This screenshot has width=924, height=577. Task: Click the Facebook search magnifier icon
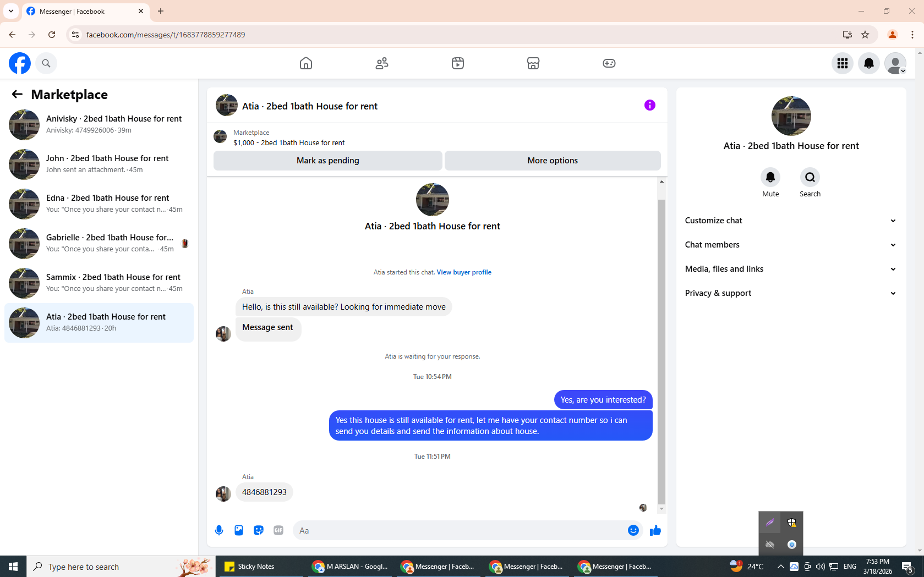[x=46, y=63]
